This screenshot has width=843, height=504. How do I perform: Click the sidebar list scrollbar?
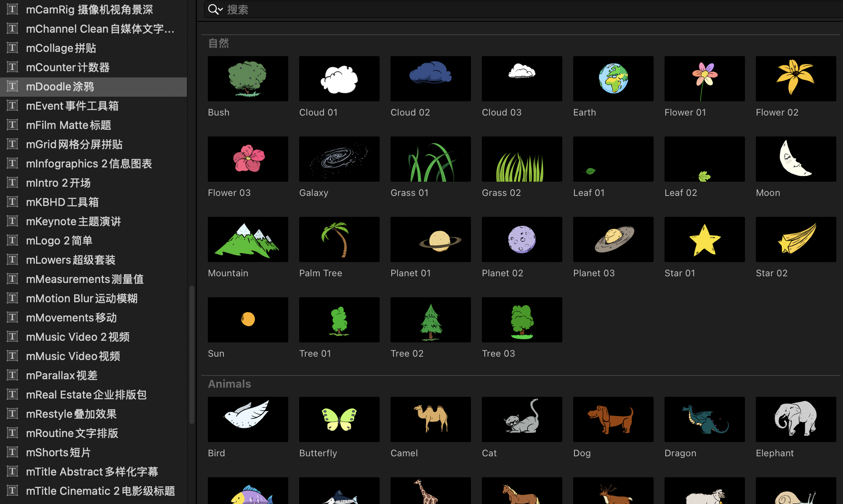pos(192,355)
